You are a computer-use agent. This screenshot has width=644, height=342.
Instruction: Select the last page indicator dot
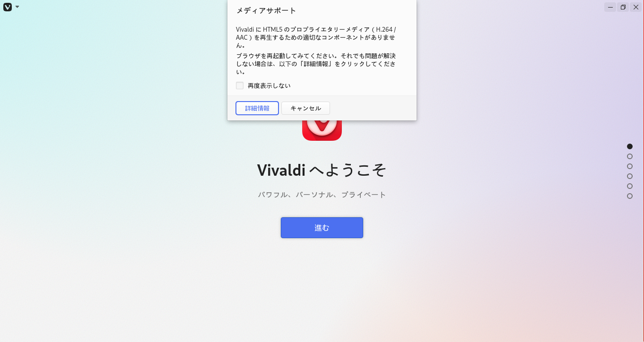click(630, 196)
